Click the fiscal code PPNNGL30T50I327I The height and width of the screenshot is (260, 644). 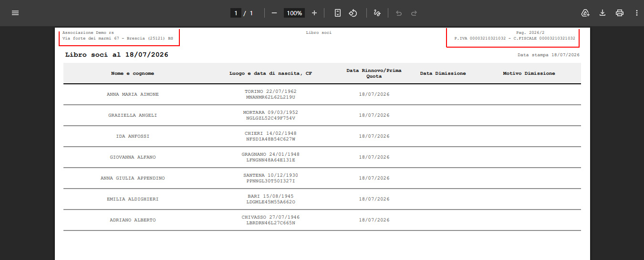click(x=270, y=181)
